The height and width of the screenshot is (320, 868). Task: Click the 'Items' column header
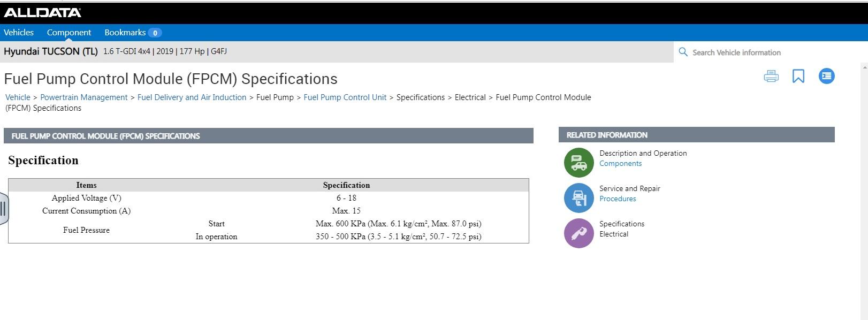pyautogui.click(x=86, y=185)
